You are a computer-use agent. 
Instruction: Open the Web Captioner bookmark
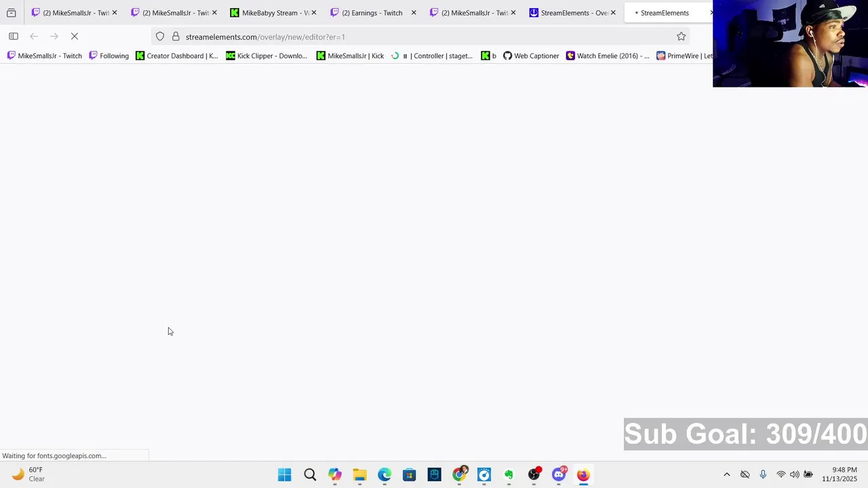pos(531,56)
